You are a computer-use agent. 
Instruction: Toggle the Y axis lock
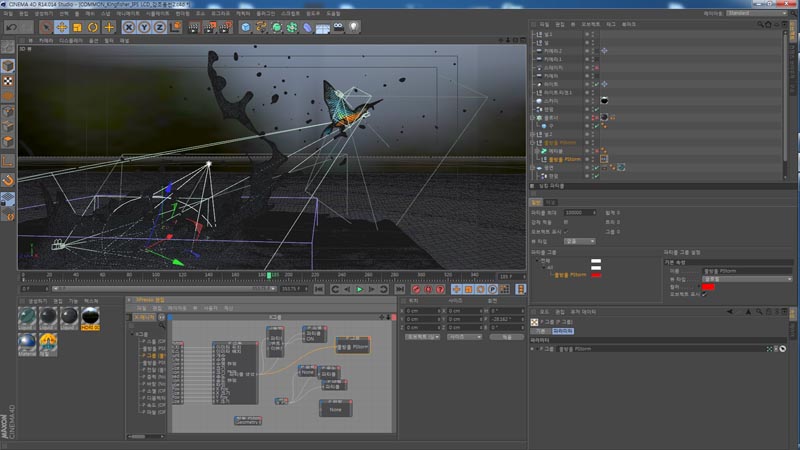coord(144,27)
